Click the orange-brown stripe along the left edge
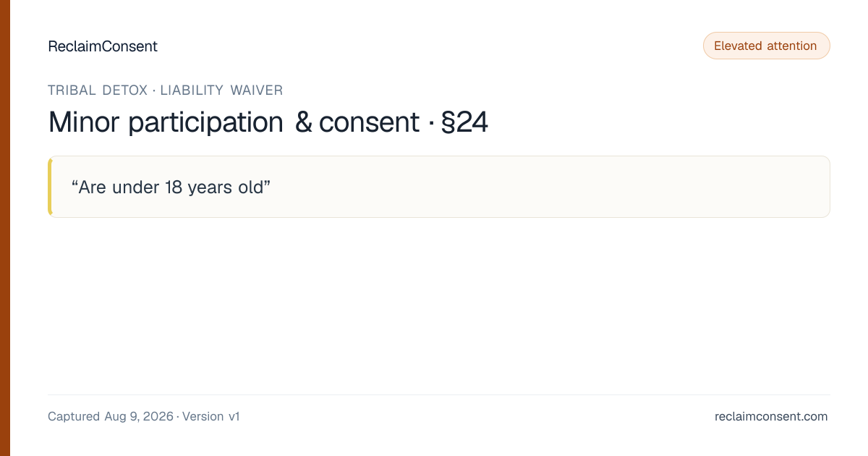 coord(5,228)
